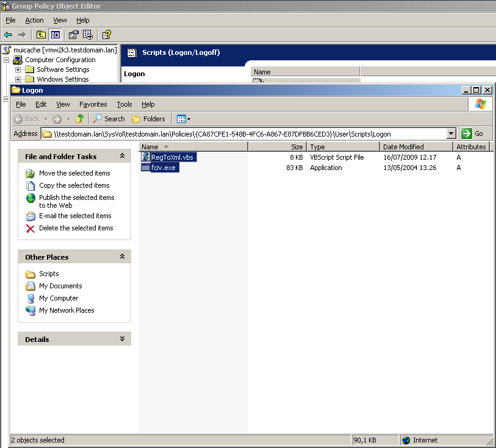The image size is (496, 448).
Task: Open My Network Places link
Action: 66,311
